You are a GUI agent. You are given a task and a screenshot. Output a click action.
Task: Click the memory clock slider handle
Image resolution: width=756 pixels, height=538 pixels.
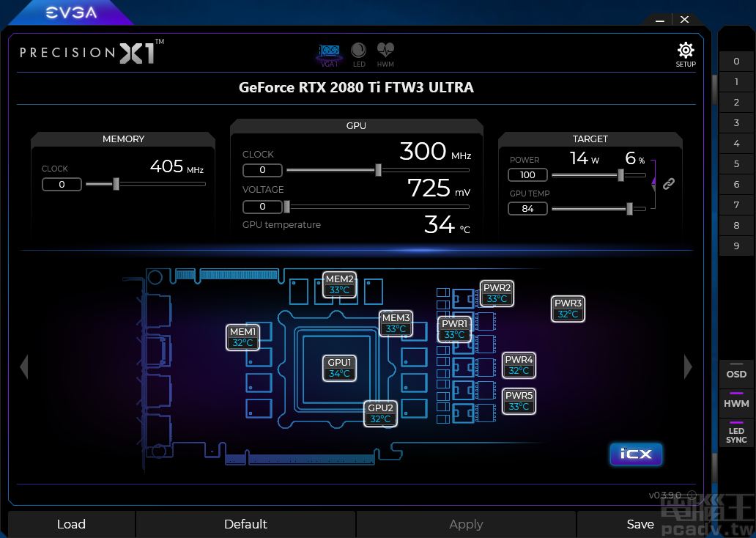tap(116, 184)
